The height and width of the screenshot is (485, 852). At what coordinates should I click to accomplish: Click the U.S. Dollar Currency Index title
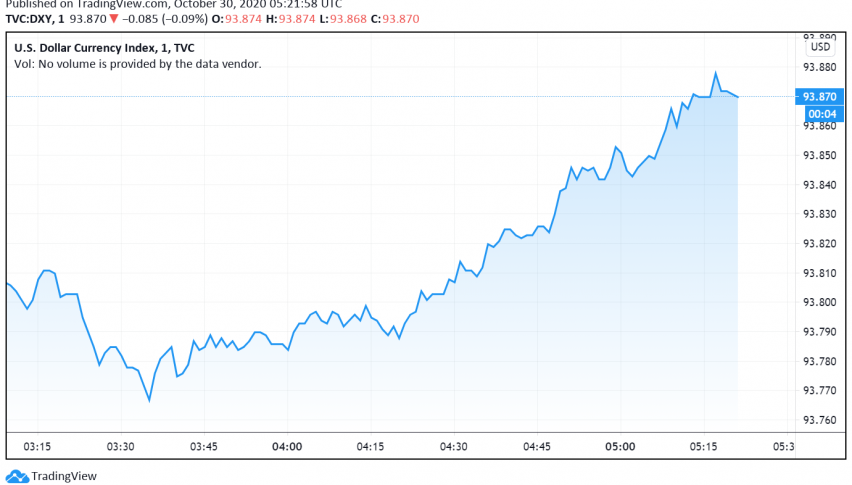pos(104,48)
